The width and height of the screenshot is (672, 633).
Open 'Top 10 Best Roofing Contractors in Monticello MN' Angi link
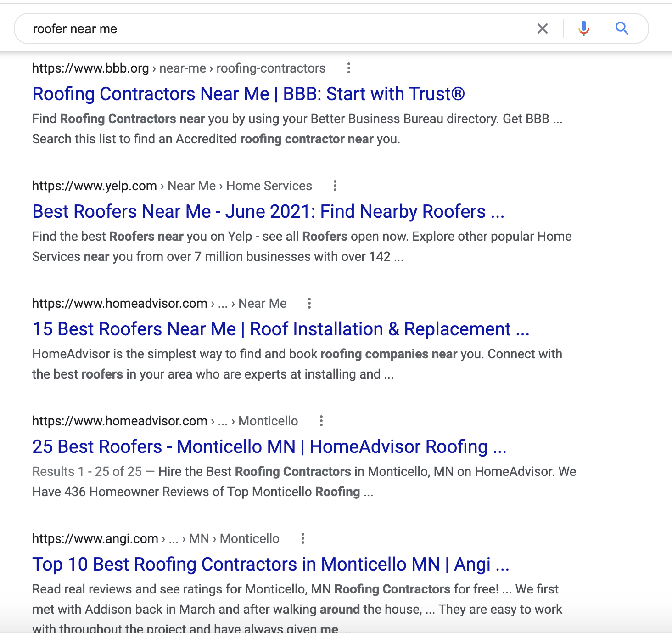pos(271,564)
